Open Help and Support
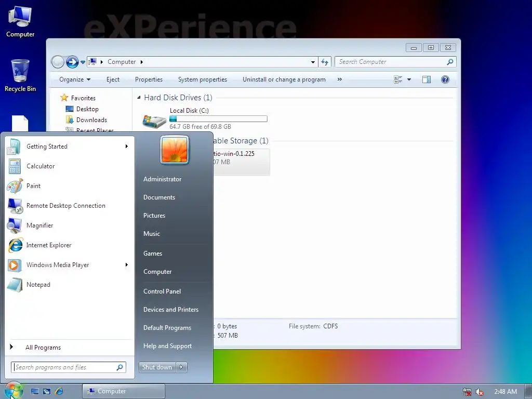532x399 pixels. coord(167,346)
